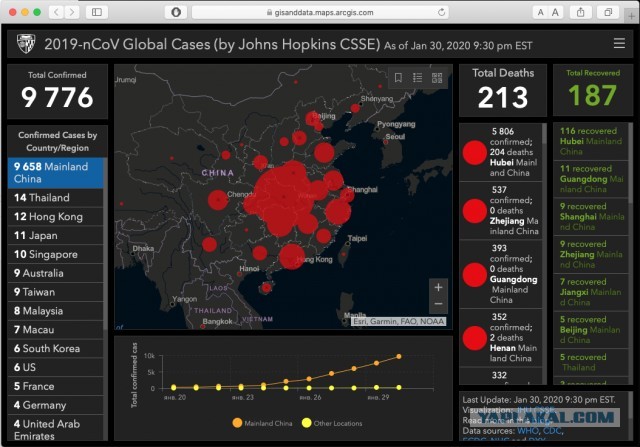
Task: Select 11 Japan in country list
Action: point(56,236)
